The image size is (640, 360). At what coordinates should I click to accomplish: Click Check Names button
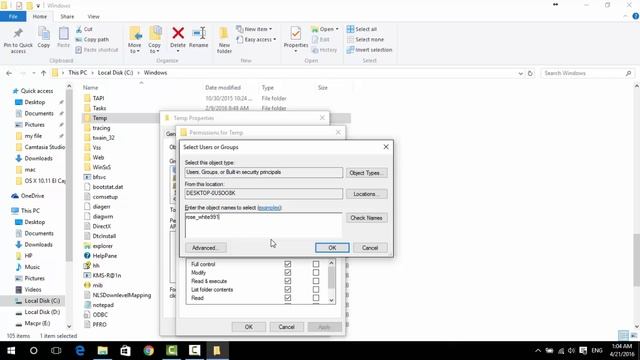(x=366, y=218)
